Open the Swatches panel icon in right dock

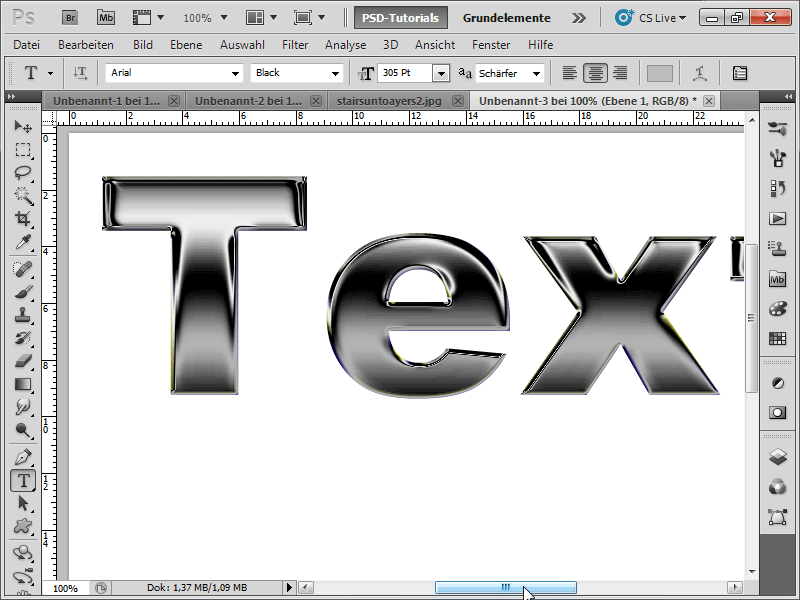tap(777, 338)
